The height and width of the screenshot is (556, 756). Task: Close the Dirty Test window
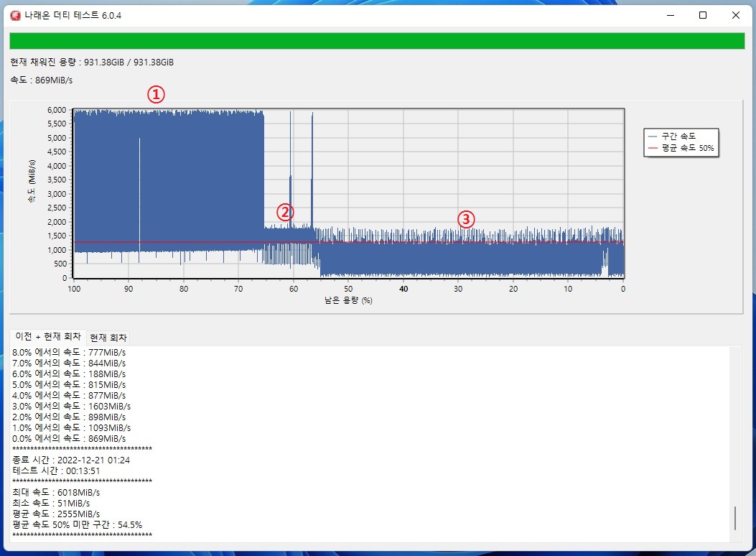[736, 15]
